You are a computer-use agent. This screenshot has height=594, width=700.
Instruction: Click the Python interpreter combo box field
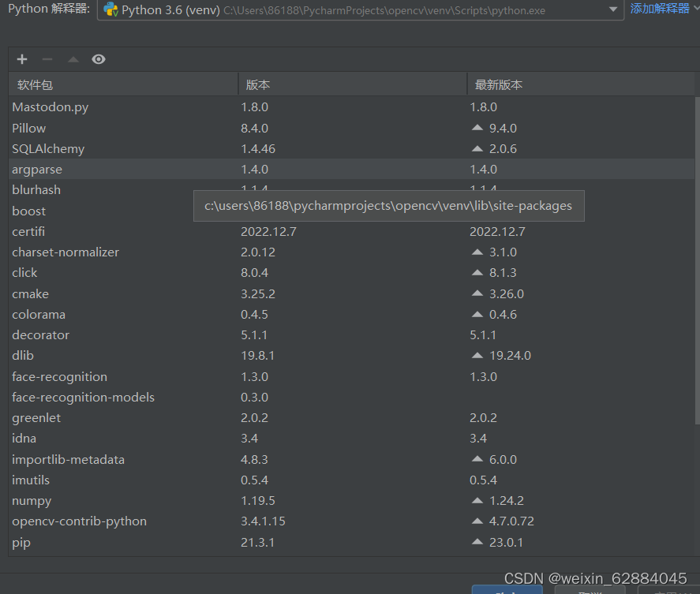tap(361, 9)
